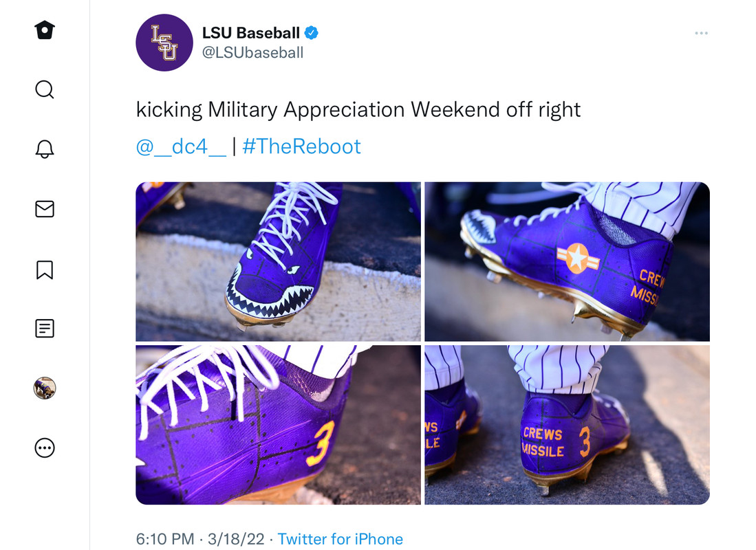756x550 pixels.
Task: Click the @LSUbaseball handle
Action: tap(252, 52)
